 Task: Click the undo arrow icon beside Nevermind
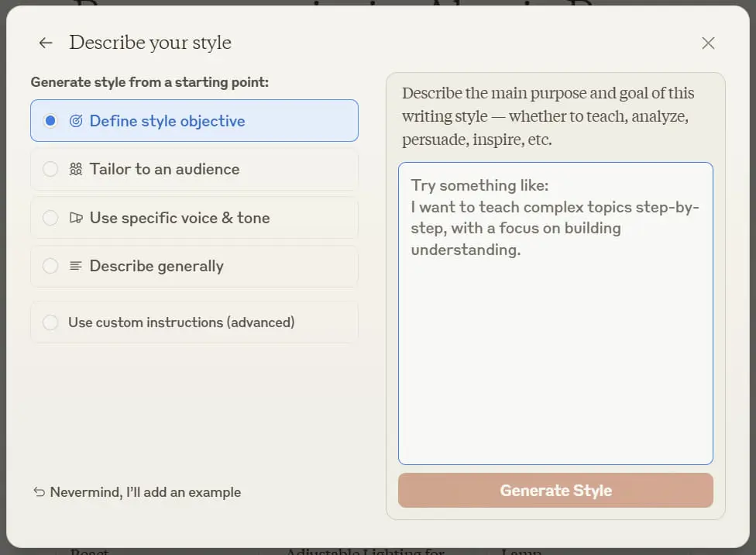click(39, 491)
